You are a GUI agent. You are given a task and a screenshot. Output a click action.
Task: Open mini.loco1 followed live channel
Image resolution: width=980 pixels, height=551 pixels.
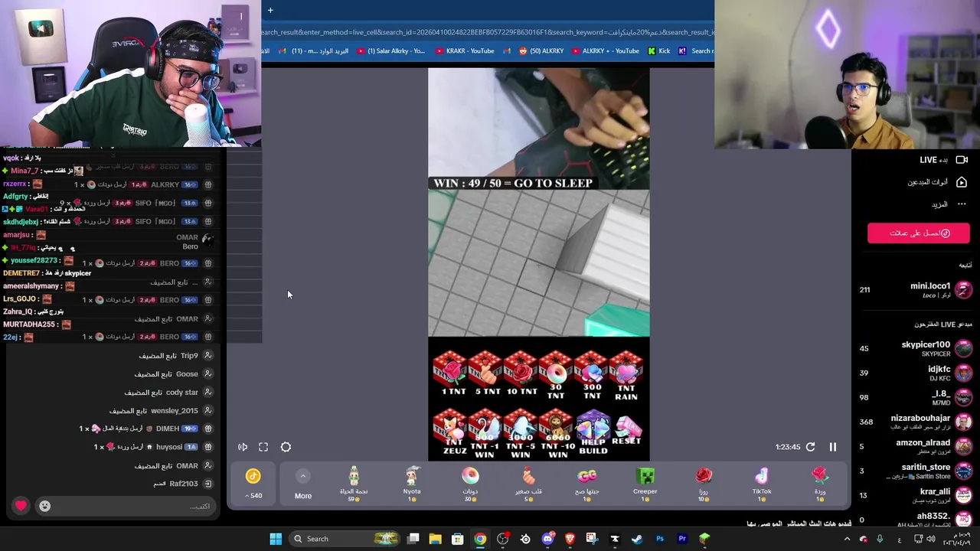click(x=915, y=289)
